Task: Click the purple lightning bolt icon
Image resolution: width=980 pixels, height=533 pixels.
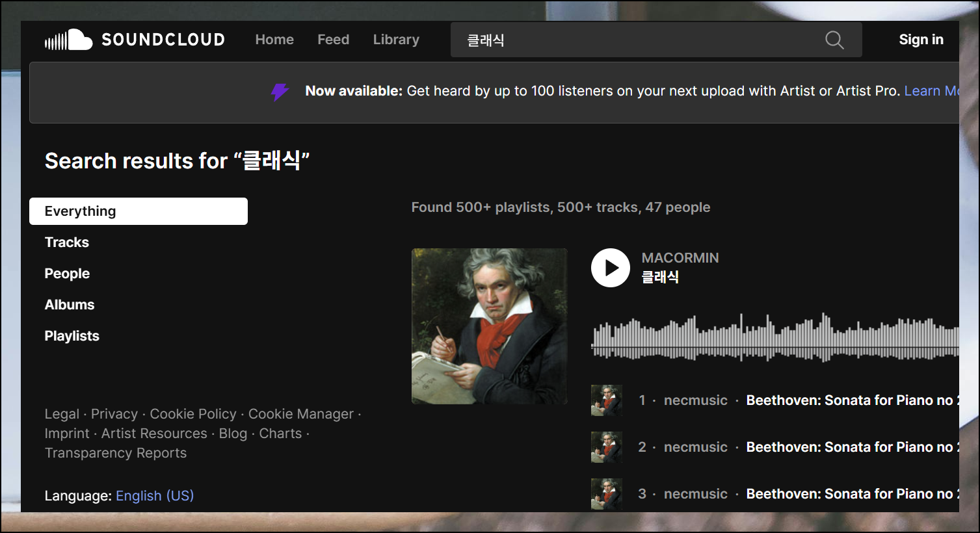Action: click(x=280, y=92)
